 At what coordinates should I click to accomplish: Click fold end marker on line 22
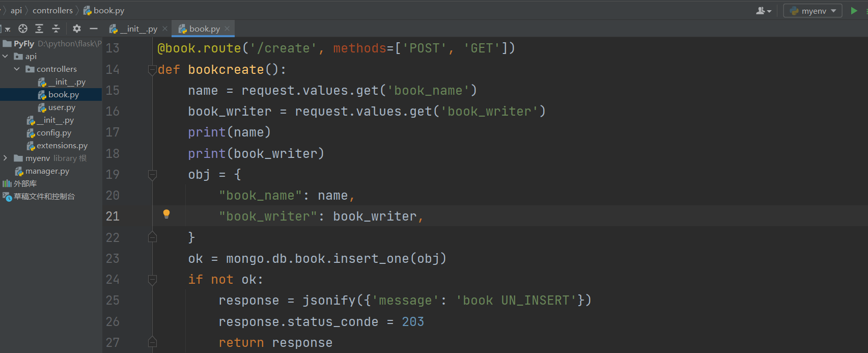[152, 237]
